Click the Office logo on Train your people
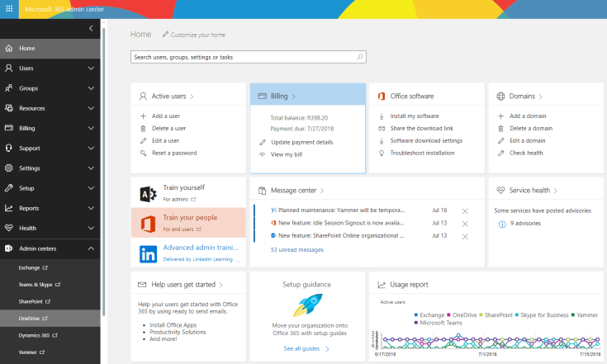This screenshot has width=607, height=364. (148, 223)
